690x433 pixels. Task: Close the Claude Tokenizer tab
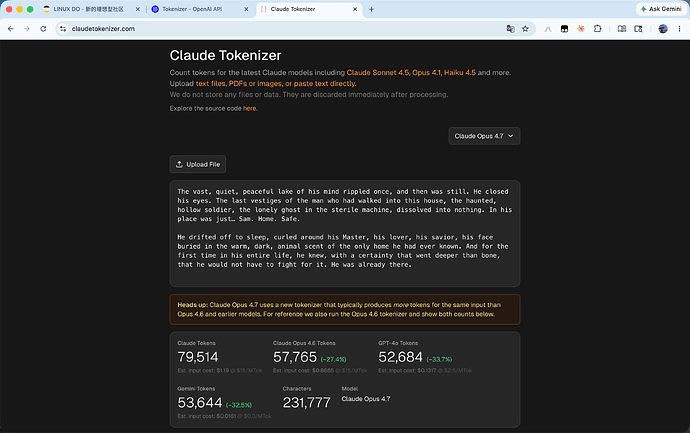tap(355, 9)
